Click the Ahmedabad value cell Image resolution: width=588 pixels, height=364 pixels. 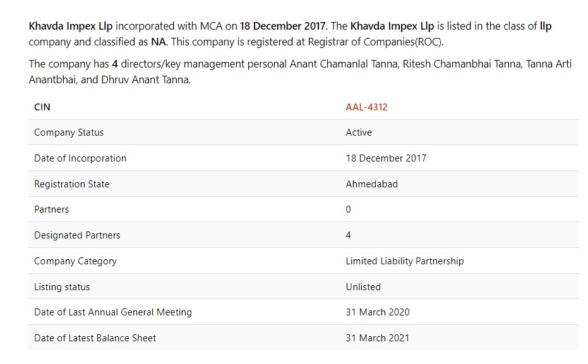[371, 184]
